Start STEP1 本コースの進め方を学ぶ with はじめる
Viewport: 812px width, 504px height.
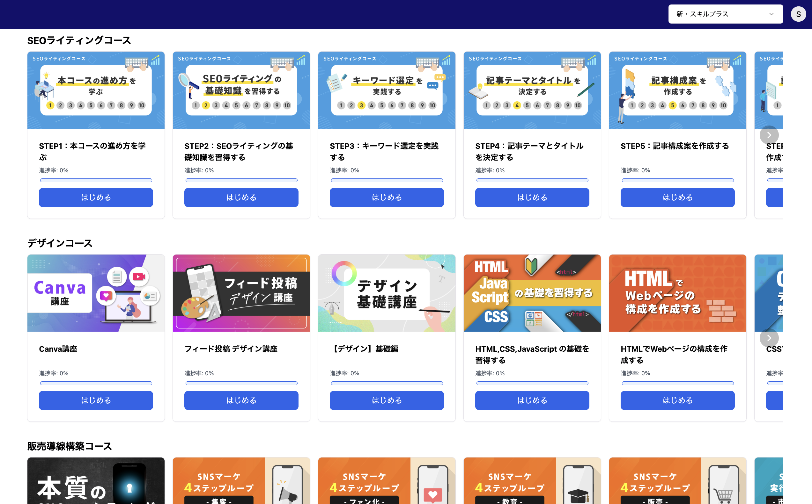click(x=96, y=197)
